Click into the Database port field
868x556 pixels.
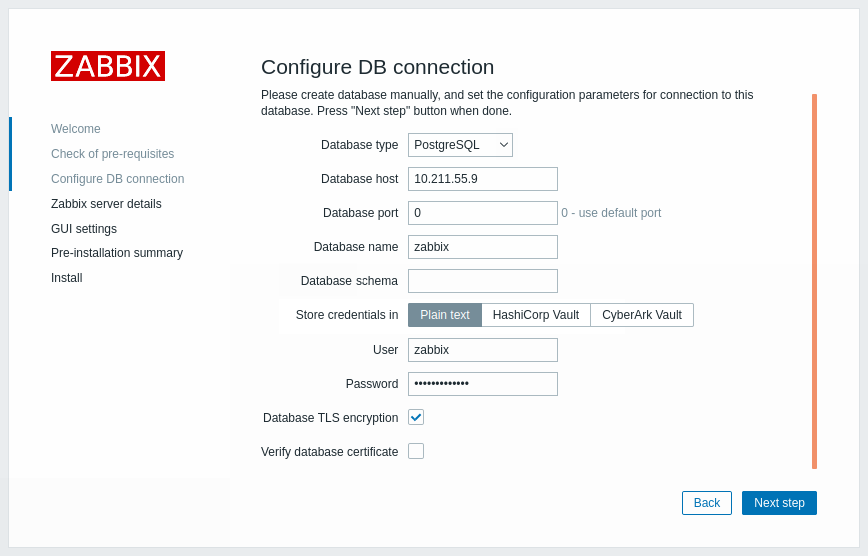483,213
